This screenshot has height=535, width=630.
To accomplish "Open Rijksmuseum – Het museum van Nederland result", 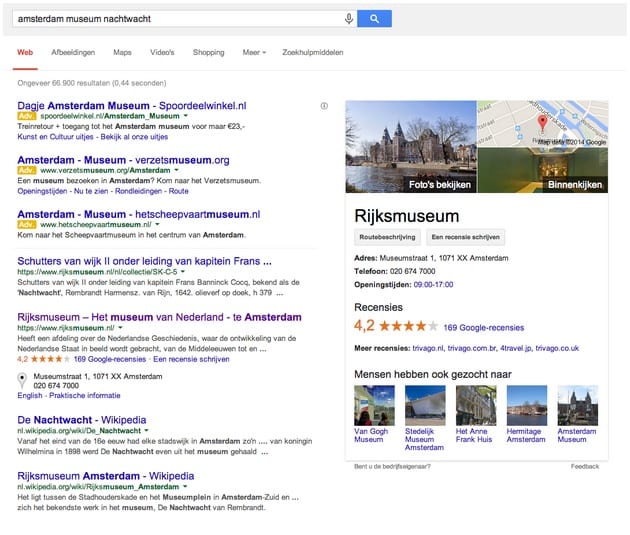I will (159, 317).
